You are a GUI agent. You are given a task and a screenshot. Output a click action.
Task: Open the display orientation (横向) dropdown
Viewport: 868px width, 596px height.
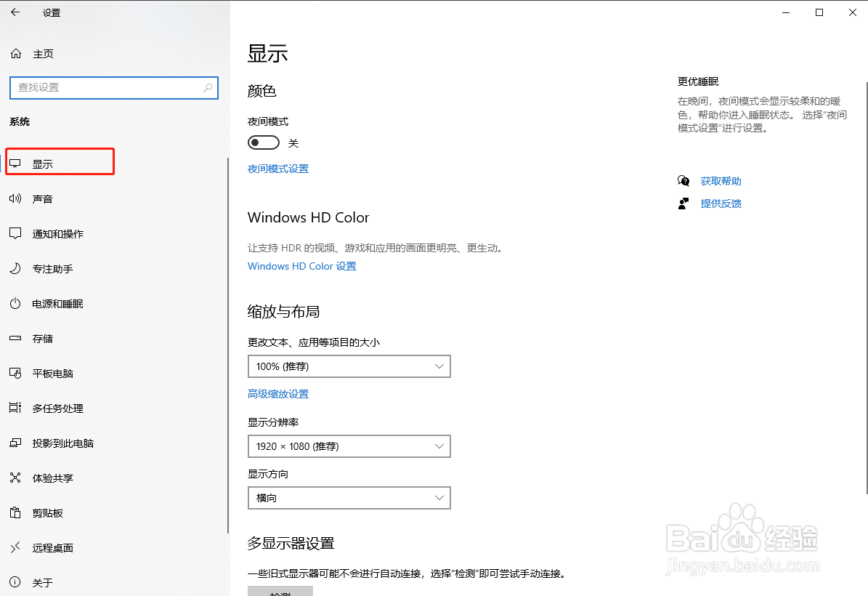click(349, 498)
